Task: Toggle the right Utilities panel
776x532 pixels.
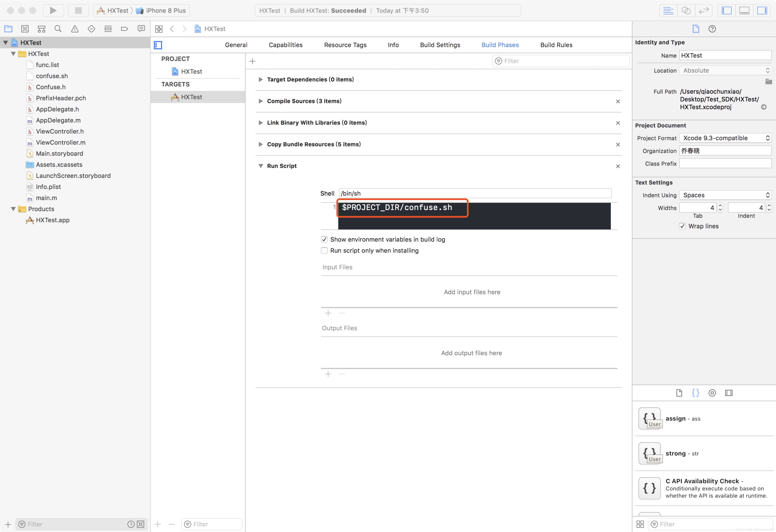Action: coord(762,10)
